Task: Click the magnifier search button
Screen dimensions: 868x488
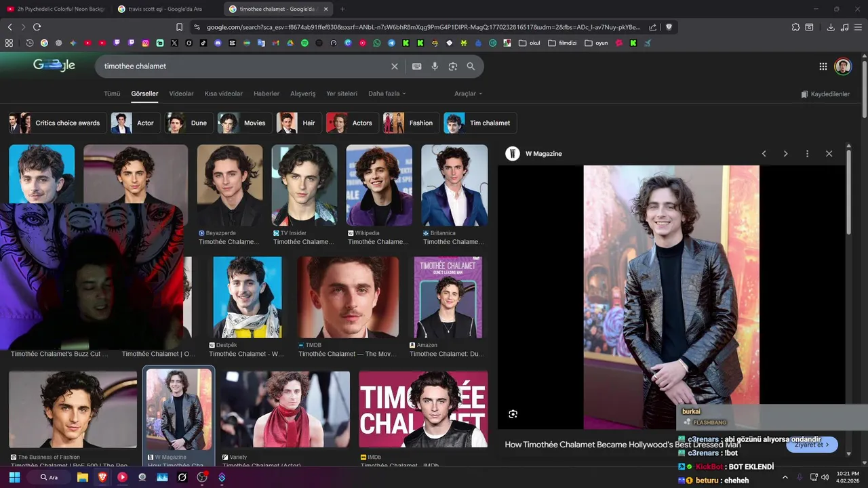Action: [x=471, y=66]
